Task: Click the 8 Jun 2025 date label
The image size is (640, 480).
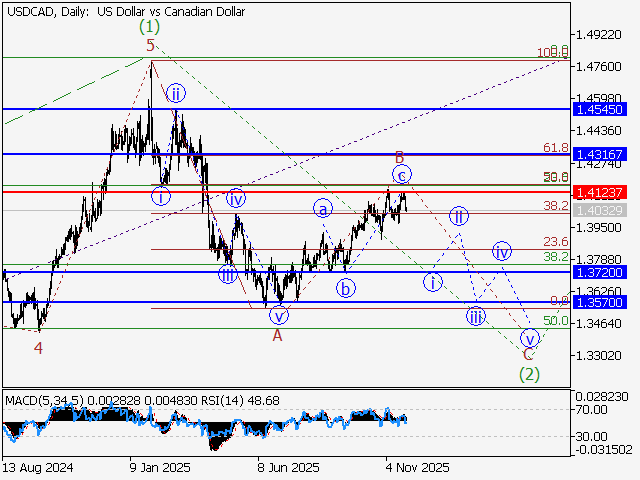Action: pos(288,467)
